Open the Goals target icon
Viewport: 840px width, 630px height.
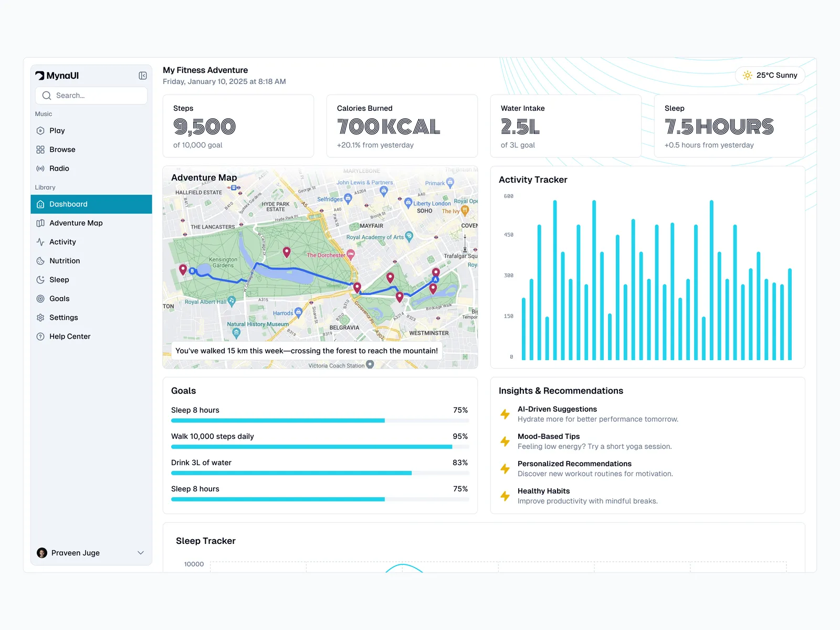pyautogui.click(x=40, y=299)
